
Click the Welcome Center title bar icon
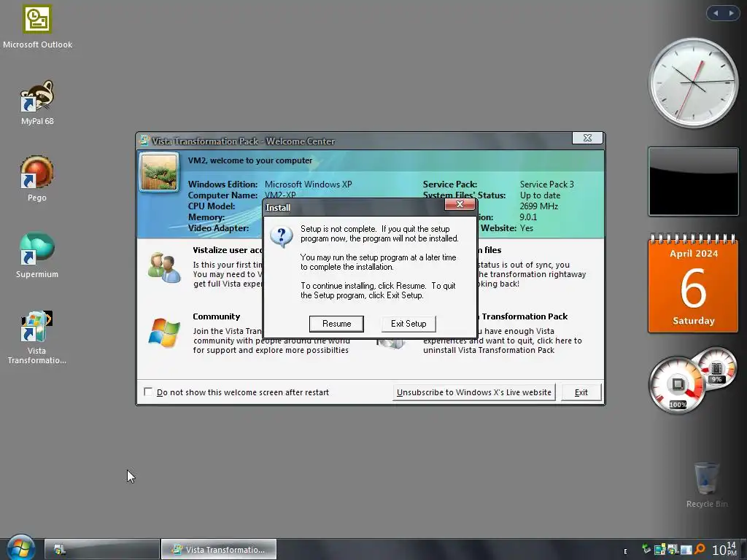(144, 141)
